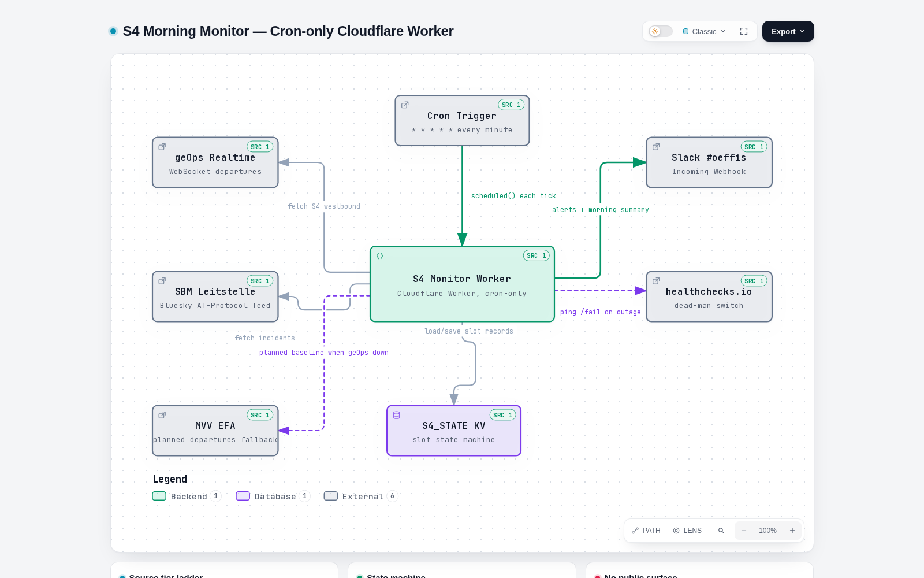Open the SRC 1 badge on MVV EFA

(260, 415)
